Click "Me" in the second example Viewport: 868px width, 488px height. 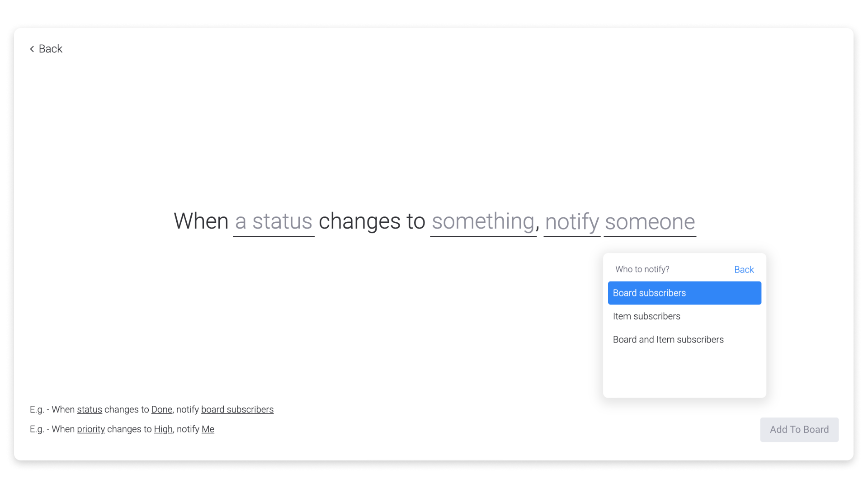click(x=208, y=429)
